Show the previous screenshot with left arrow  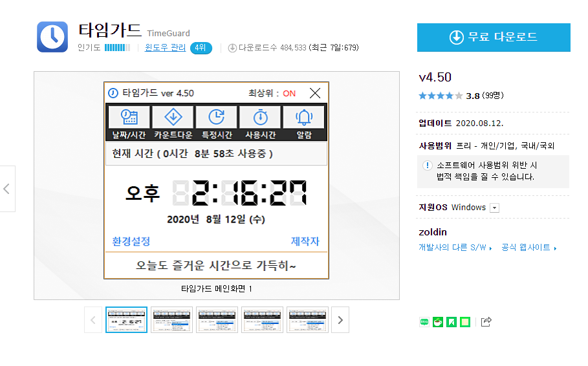click(7, 189)
